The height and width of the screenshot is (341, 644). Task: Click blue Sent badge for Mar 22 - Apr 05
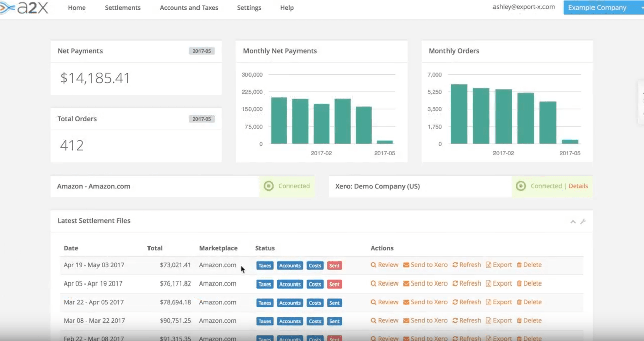(x=334, y=303)
